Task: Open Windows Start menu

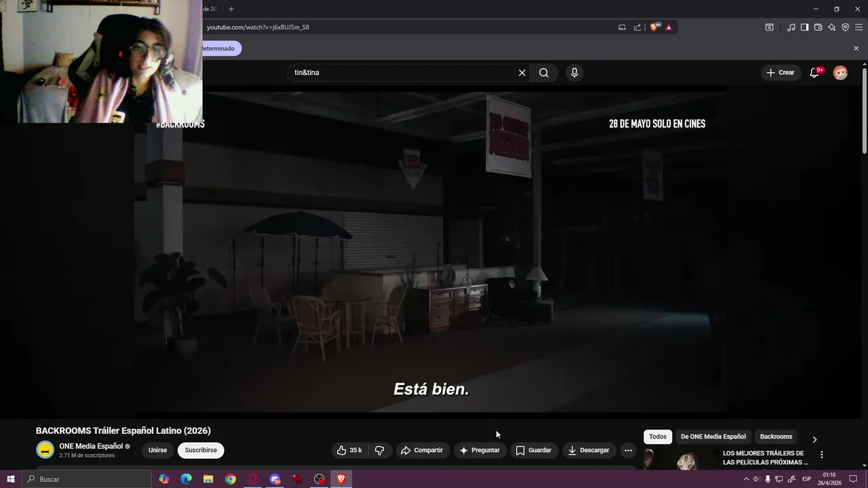Action: click(10, 479)
